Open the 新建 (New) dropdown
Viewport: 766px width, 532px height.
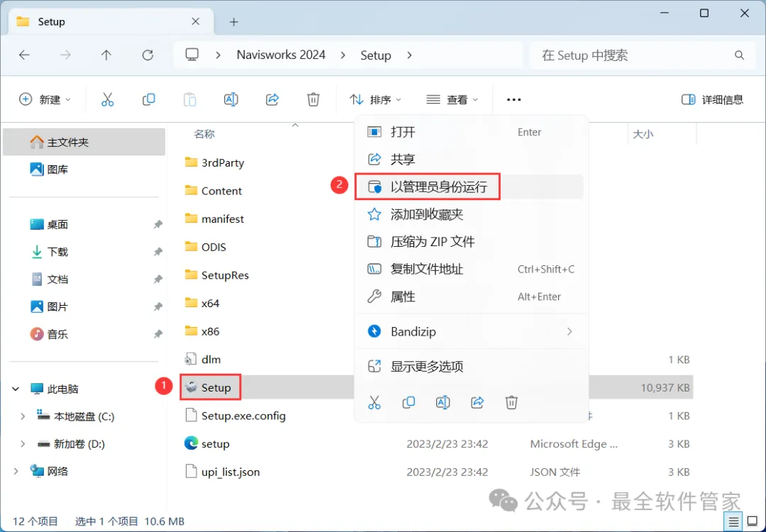click(x=45, y=99)
